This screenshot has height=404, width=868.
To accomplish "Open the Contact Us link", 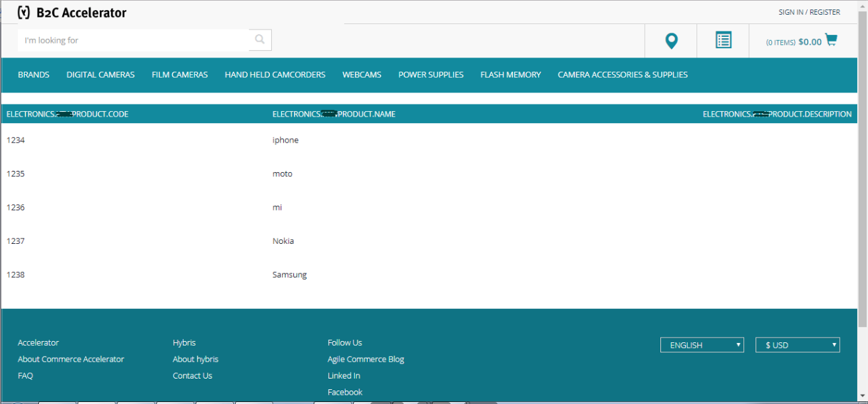I will pos(192,376).
